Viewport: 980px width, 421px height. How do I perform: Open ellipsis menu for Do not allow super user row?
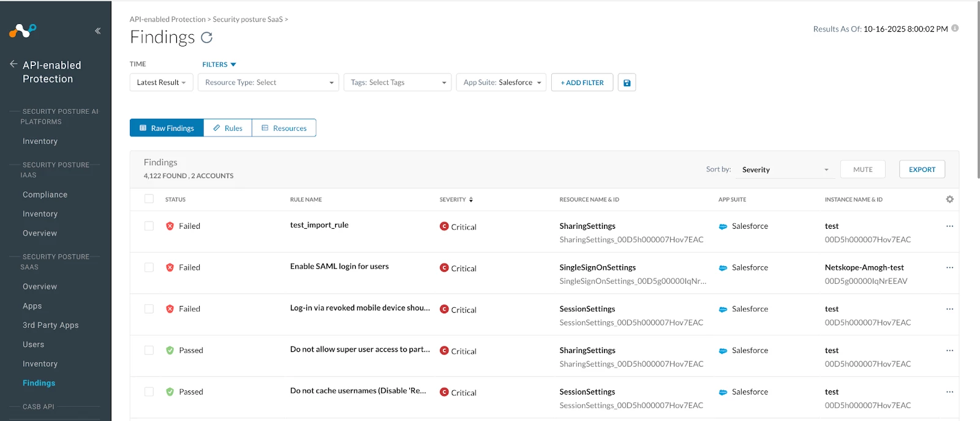[949, 351]
